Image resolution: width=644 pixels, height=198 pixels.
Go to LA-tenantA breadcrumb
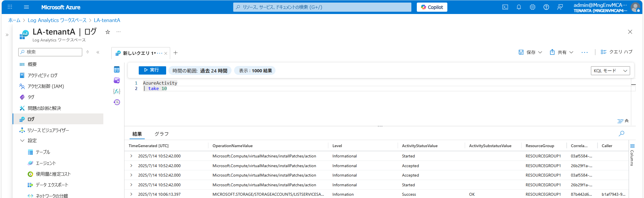coord(107,20)
